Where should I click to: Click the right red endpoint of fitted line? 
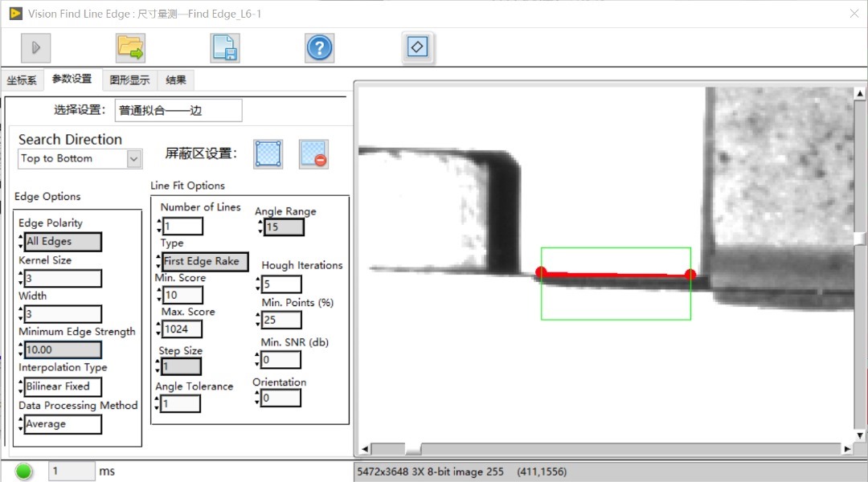coord(690,274)
